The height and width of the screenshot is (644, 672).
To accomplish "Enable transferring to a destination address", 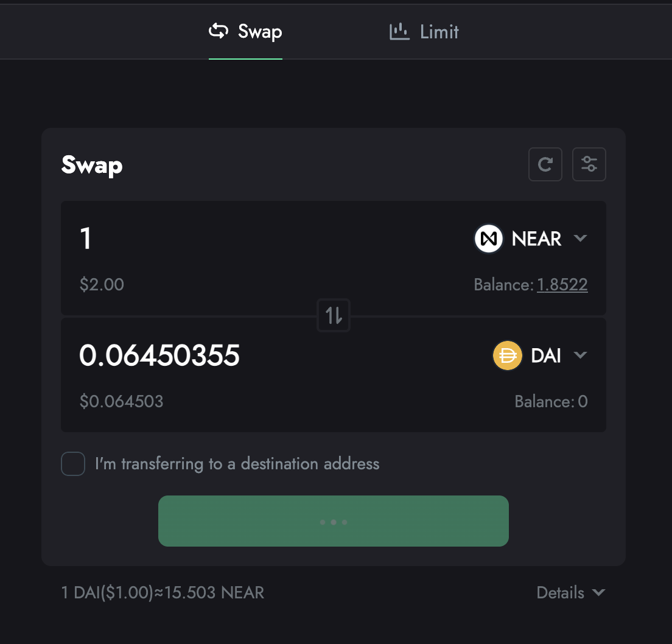I will tap(73, 464).
